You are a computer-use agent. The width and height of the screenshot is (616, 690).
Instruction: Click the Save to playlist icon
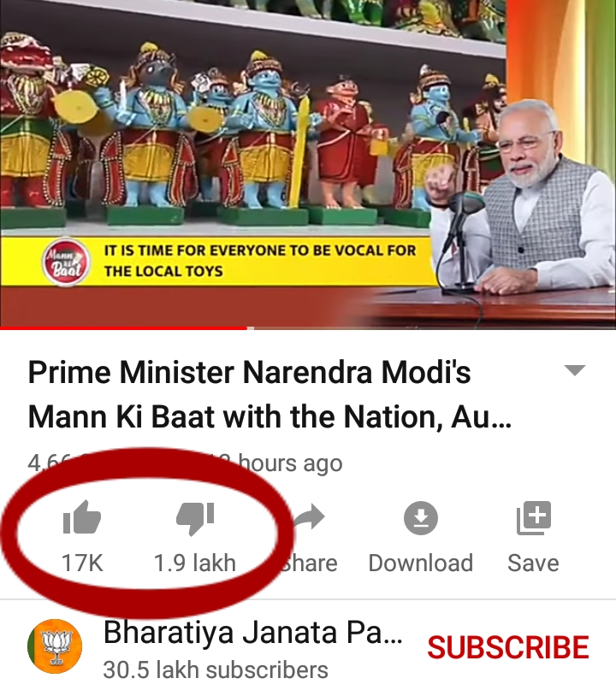(x=534, y=518)
